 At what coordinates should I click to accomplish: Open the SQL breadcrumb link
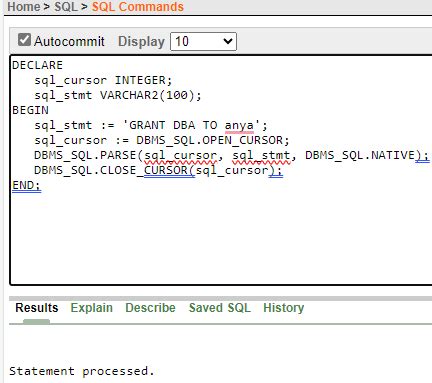coord(66,7)
